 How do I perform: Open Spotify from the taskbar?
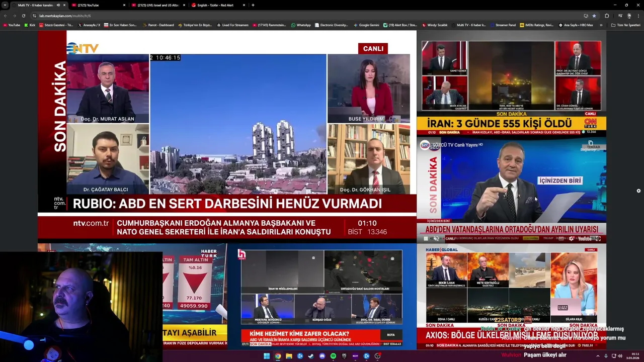(x=333, y=356)
